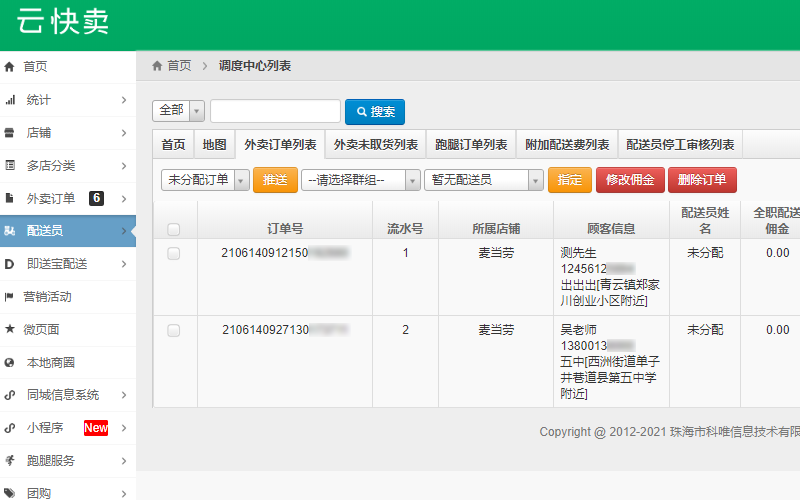Click the orange 推送 button
The image size is (800, 500).
(276, 180)
